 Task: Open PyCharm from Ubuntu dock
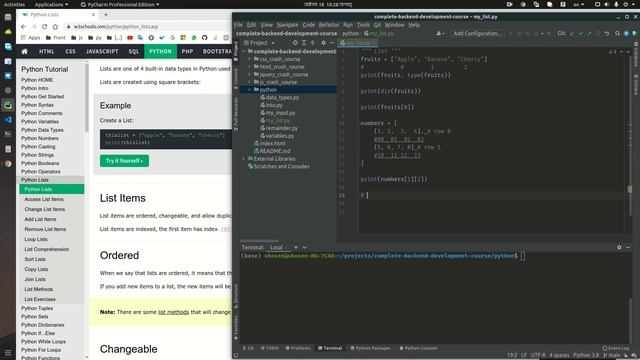tap(8, 105)
